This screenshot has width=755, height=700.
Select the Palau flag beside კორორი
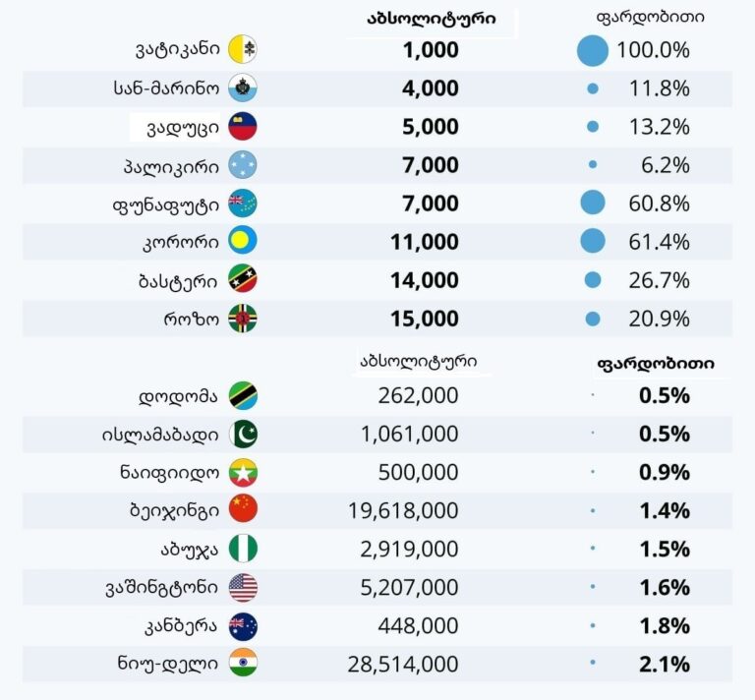point(242,242)
